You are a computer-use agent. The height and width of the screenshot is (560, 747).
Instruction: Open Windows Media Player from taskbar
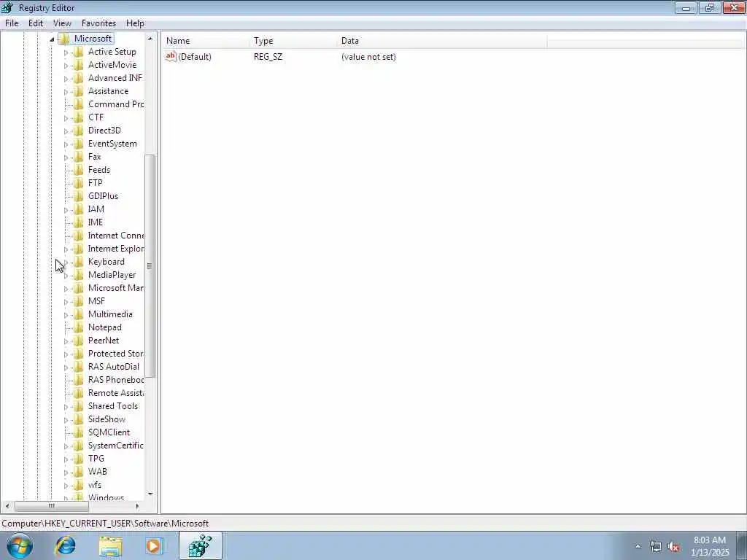tap(154, 546)
